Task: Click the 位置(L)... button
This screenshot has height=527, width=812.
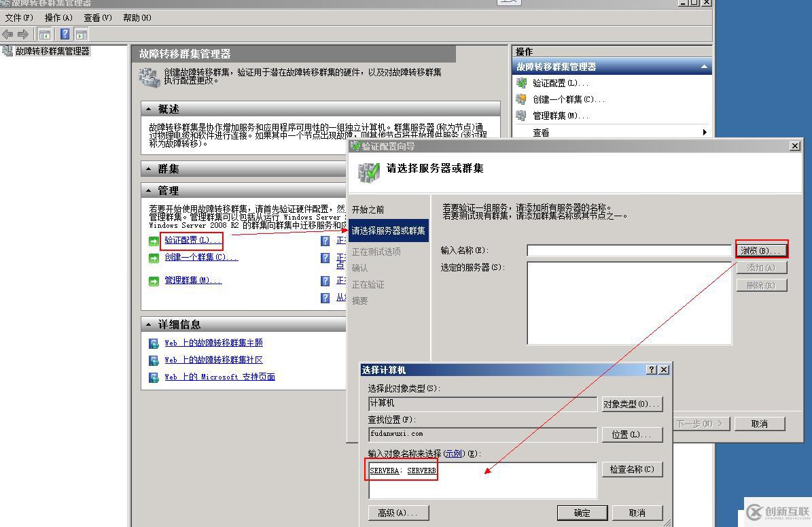Action: tap(632, 435)
